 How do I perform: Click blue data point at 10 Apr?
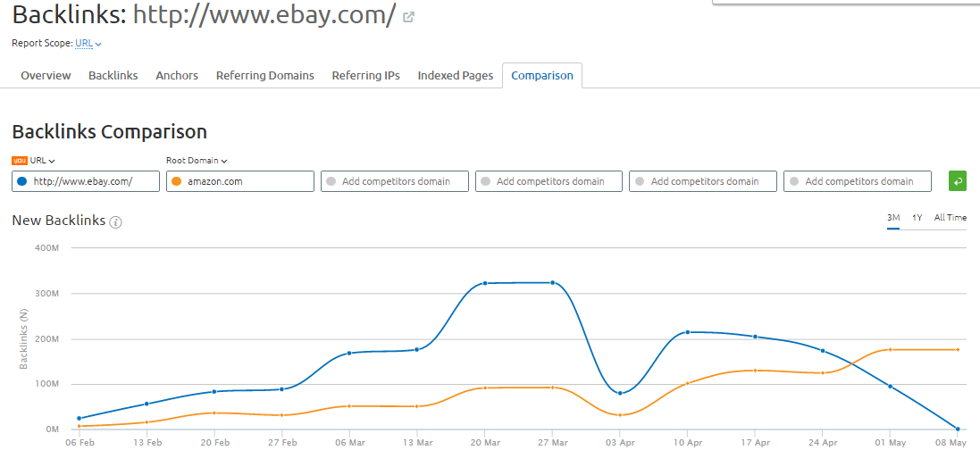pyautogui.click(x=687, y=331)
